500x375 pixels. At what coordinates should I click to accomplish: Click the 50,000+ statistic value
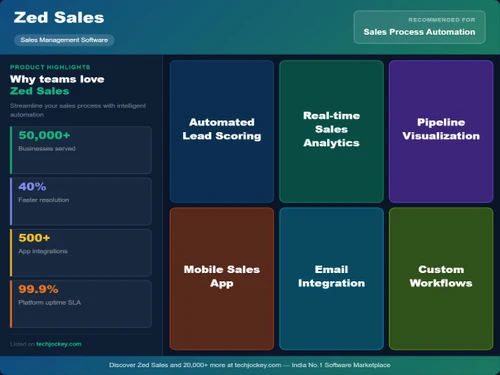(44, 135)
